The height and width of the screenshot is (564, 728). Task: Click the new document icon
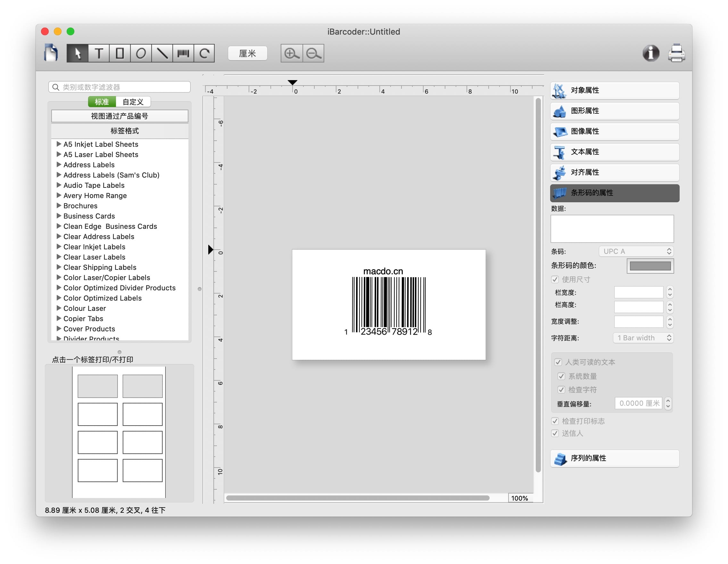[51, 53]
